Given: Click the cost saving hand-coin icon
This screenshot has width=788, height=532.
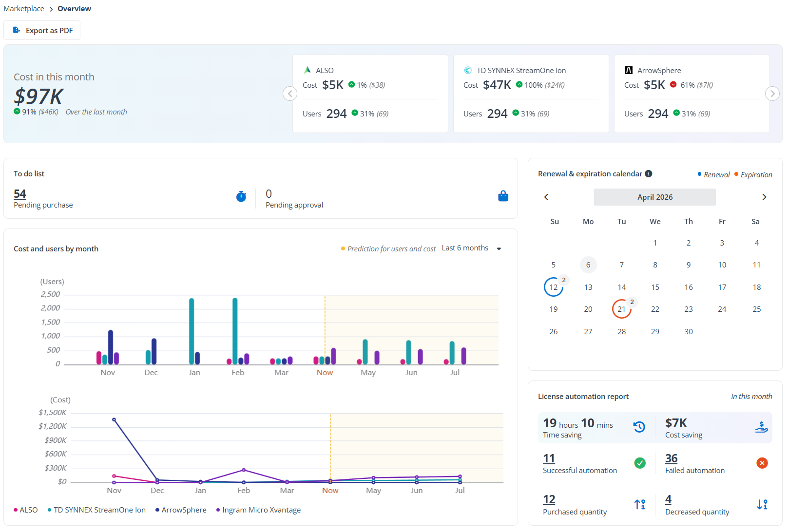Looking at the screenshot, I should pyautogui.click(x=761, y=427).
